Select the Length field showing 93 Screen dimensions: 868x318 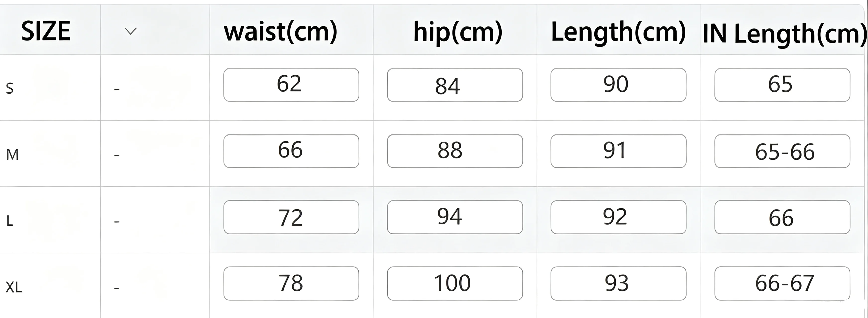pos(618,283)
